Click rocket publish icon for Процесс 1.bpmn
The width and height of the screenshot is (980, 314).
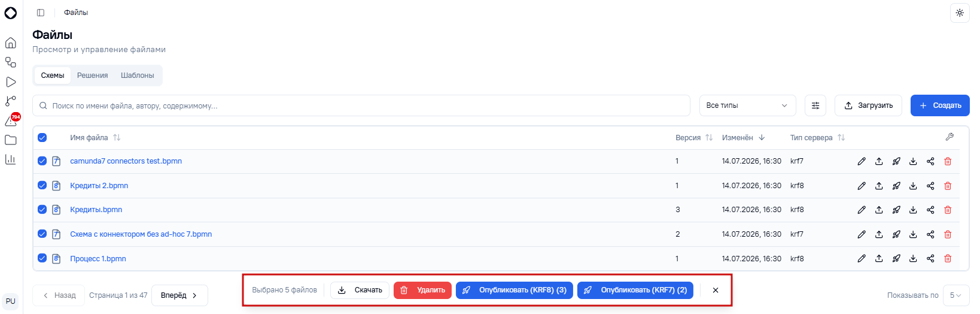pyautogui.click(x=896, y=259)
